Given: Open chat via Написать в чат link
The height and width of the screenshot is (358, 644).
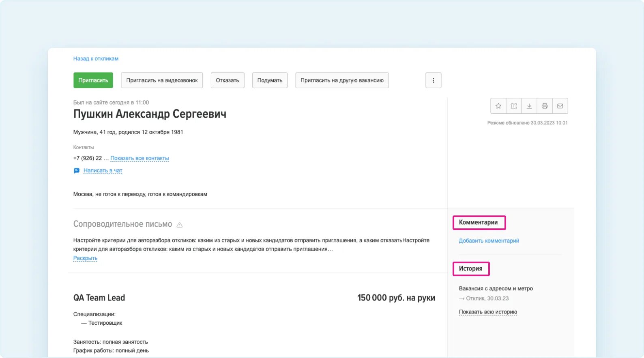Looking at the screenshot, I should (103, 170).
